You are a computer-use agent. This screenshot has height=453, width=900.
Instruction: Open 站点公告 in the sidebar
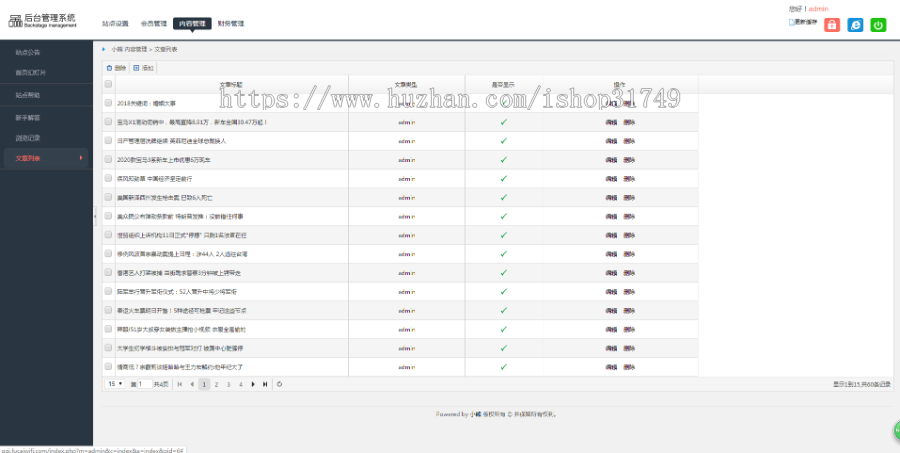coord(28,51)
